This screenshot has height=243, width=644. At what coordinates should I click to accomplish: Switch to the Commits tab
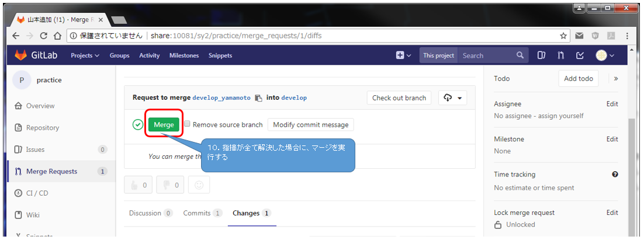pyautogui.click(x=202, y=213)
